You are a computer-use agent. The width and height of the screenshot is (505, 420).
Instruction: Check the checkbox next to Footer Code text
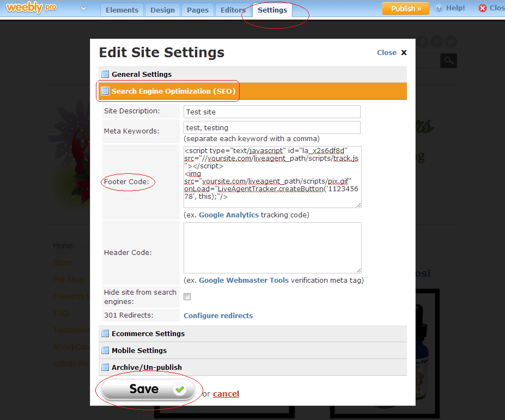point(105,91)
